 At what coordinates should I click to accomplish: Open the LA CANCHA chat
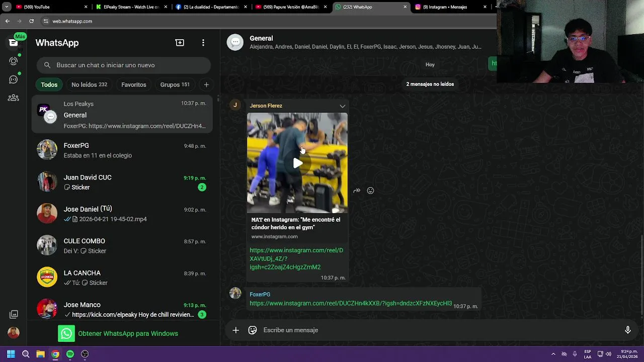(122, 278)
